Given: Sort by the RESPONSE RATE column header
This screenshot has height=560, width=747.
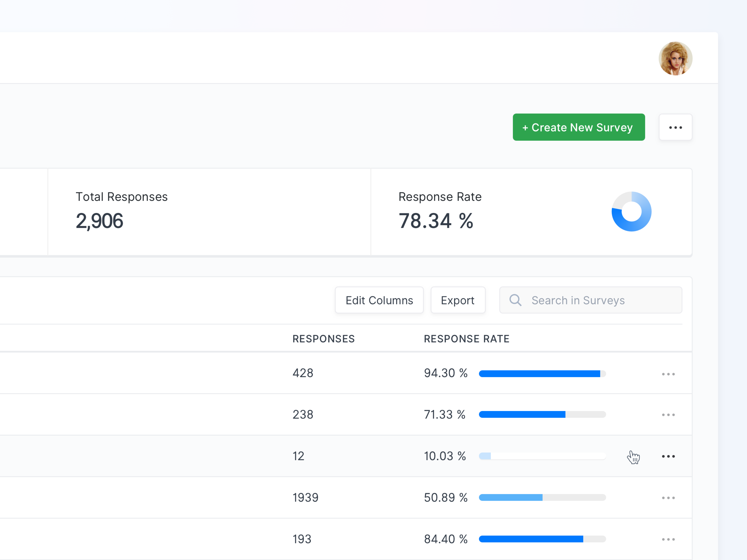Looking at the screenshot, I should (466, 339).
